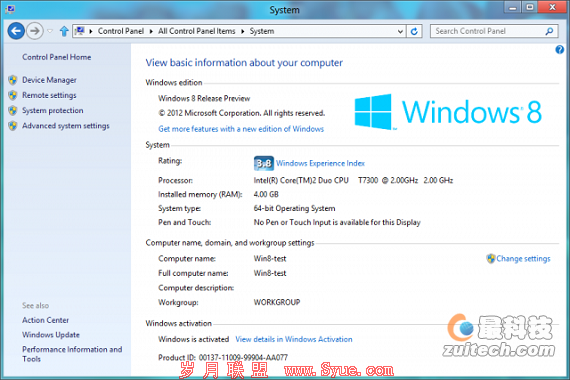Click the Win8-test Computer name value

pos(270,259)
